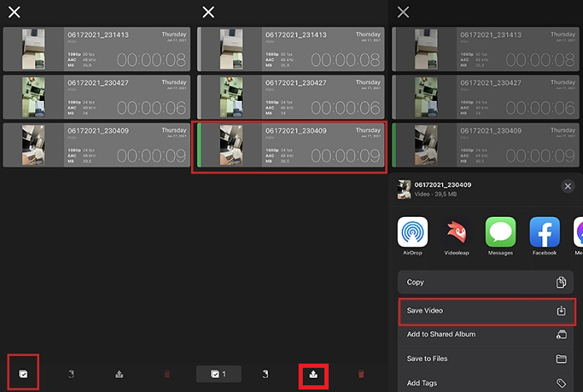The width and height of the screenshot is (583, 392).
Task: Deselect green-marked clip 06172021_230409 in middle screen
Action: coord(291,145)
